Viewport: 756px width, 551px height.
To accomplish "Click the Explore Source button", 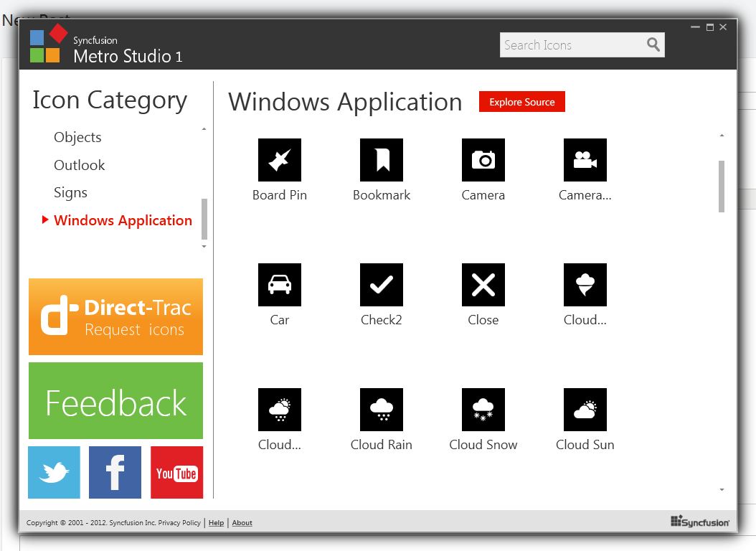I will (521, 102).
